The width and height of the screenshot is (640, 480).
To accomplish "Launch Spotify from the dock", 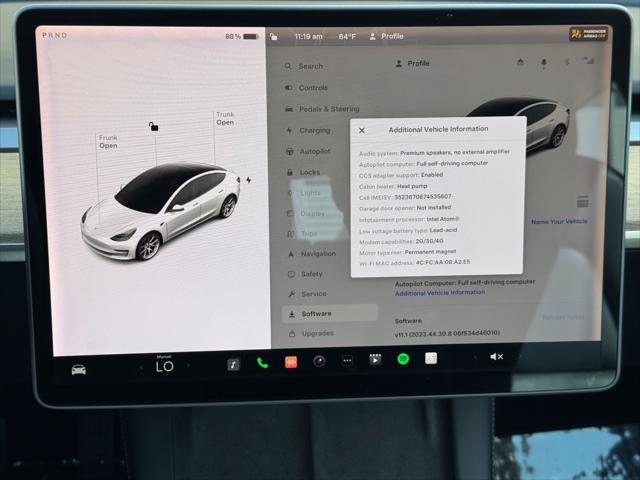I will pos(403,359).
